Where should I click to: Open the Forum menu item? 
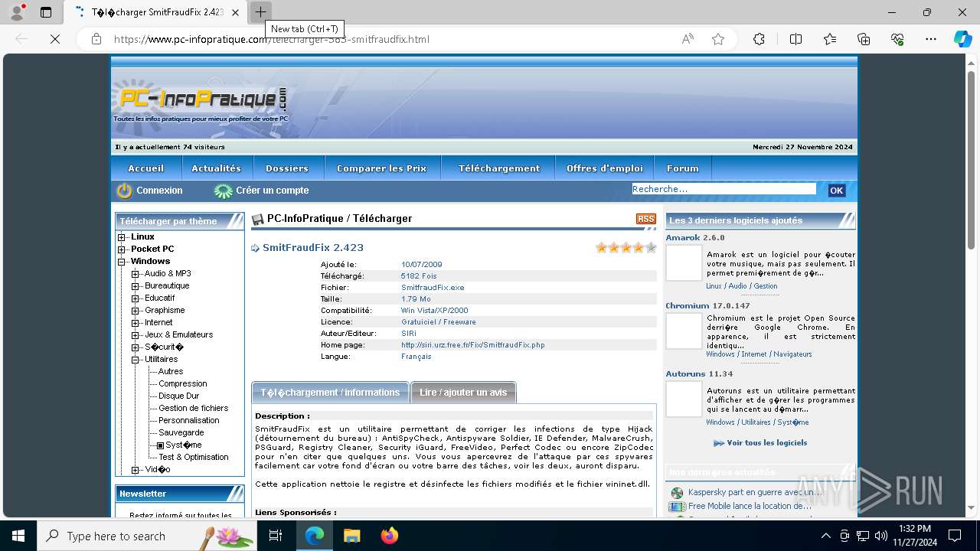683,168
